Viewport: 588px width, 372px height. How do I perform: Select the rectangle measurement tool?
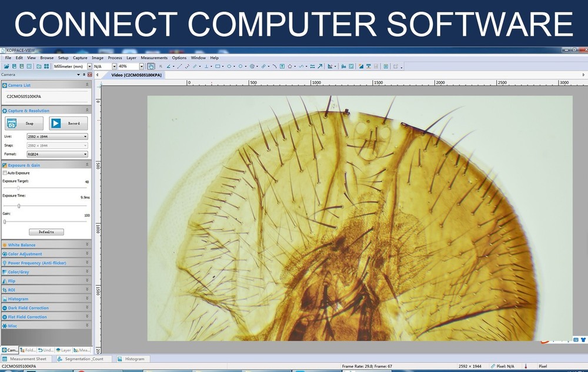point(218,66)
